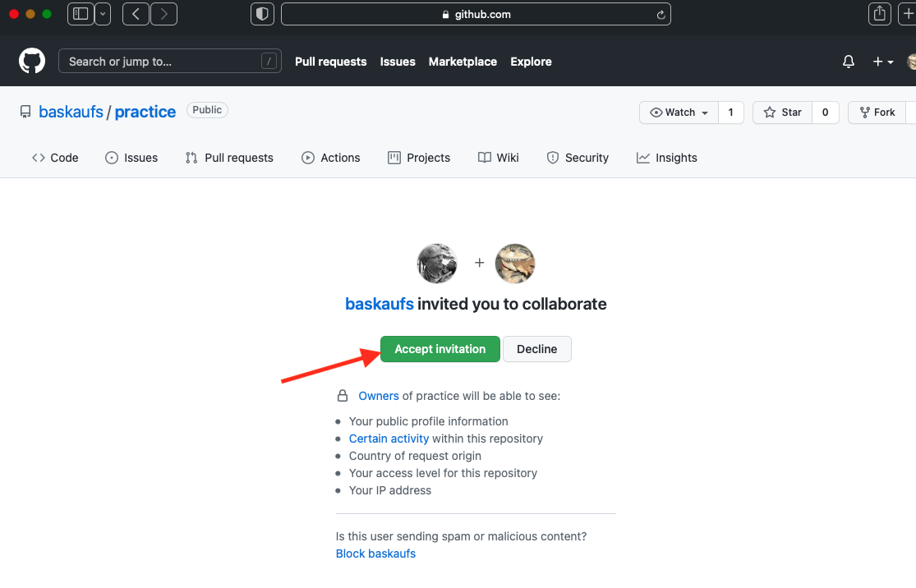Viewport: 916px width, 588px height.
Task: Switch to the Actions tab
Action: (330, 158)
